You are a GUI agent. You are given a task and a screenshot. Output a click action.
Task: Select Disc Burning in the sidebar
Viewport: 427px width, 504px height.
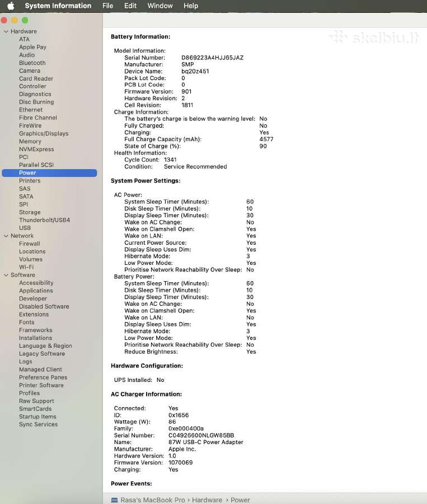coord(36,102)
